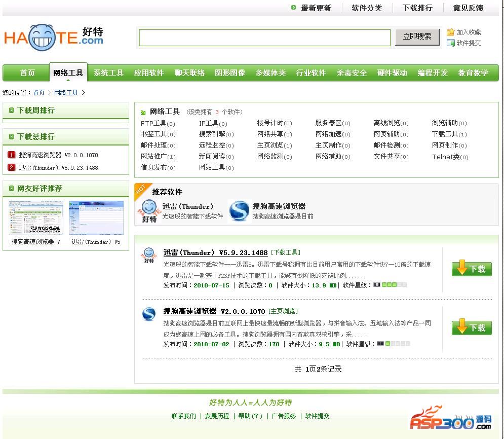Click the 搜狗 browser icon in 推荐软件
The image size is (504, 439).
coord(240,211)
